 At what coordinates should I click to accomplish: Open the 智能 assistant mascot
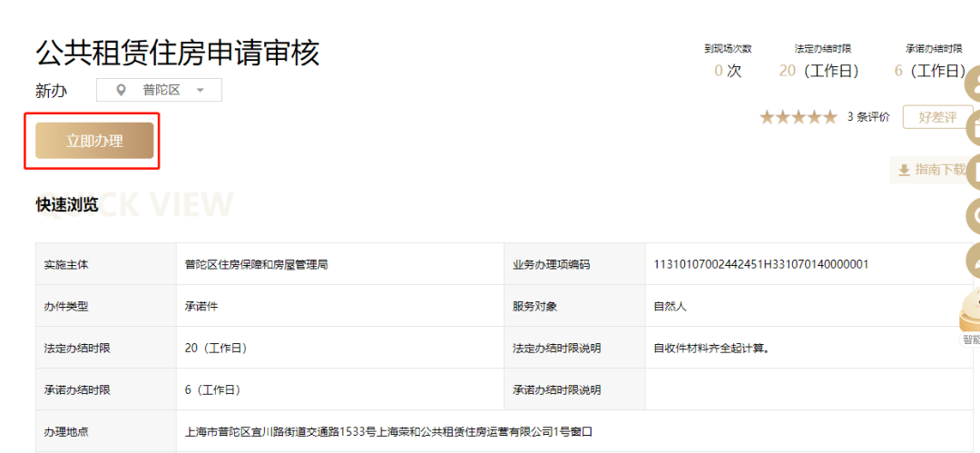[970, 318]
